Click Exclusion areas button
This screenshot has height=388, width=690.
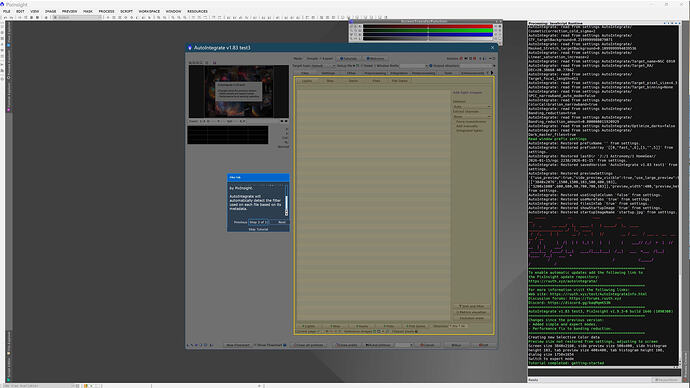472,318
